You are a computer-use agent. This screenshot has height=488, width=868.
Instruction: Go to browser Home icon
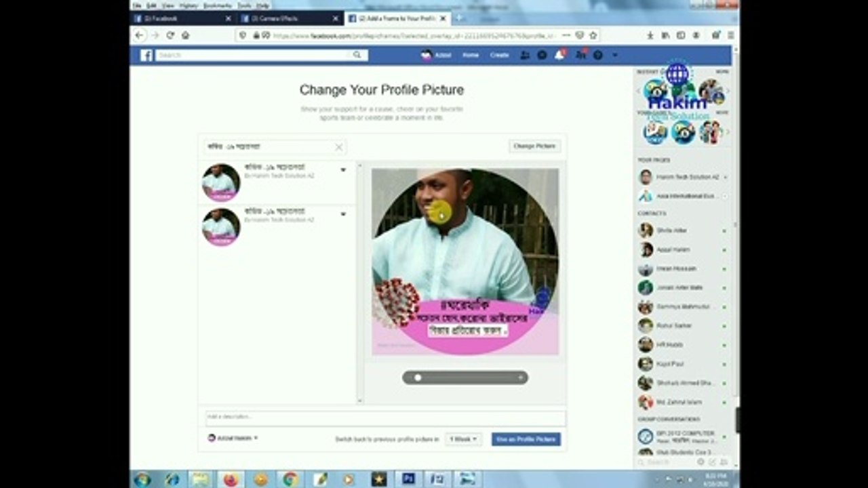click(185, 35)
